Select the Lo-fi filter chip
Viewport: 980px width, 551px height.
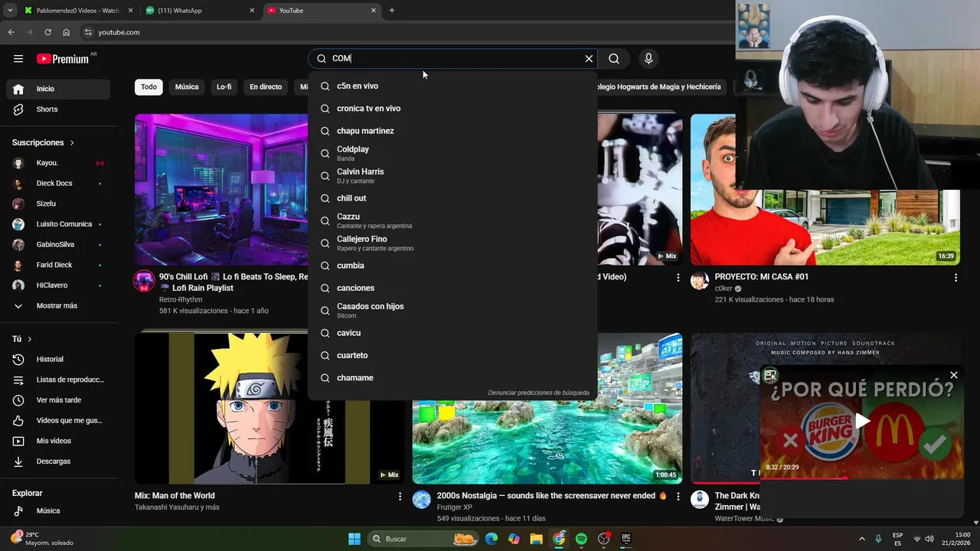pyautogui.click(x=224, y=87)
